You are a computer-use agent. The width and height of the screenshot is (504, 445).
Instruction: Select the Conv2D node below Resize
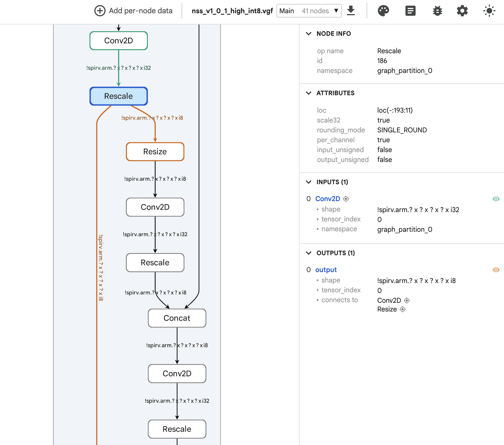point(155,207)
